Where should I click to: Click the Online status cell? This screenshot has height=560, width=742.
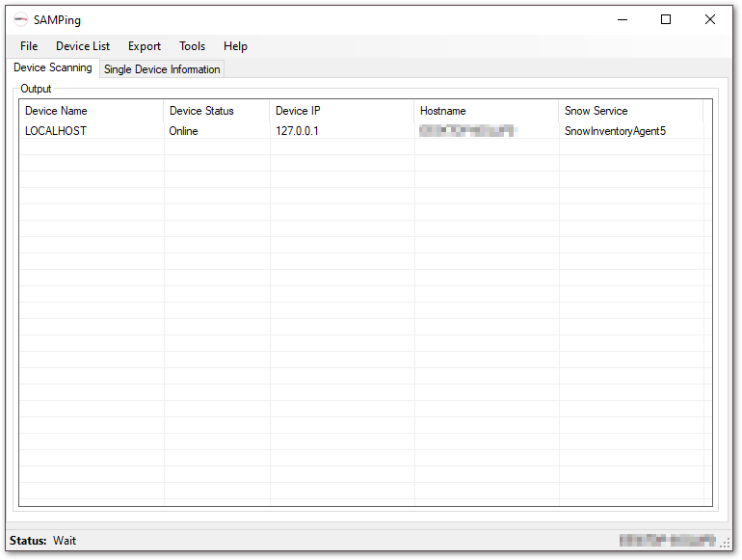pos(183,131)
